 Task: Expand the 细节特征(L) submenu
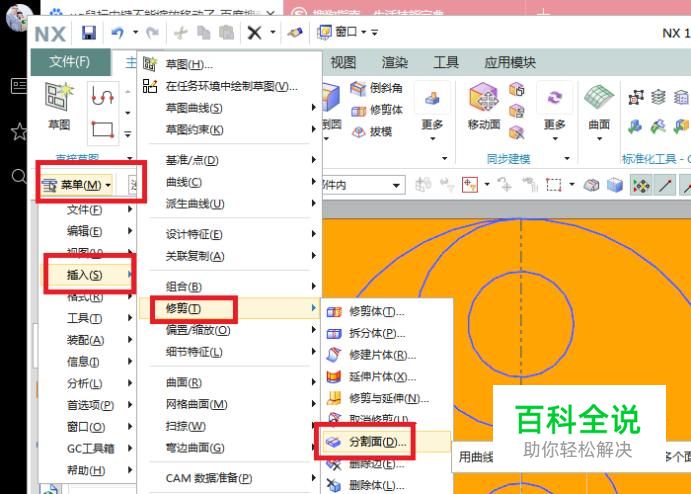coord(229,352)
